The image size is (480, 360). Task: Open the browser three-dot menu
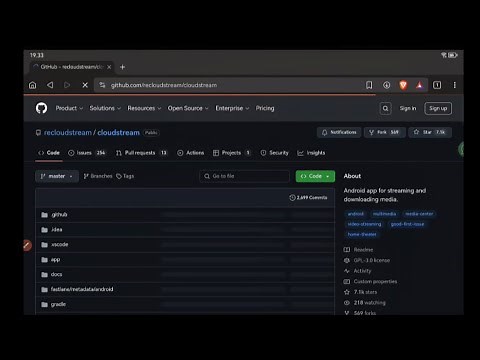coord(455,85)
